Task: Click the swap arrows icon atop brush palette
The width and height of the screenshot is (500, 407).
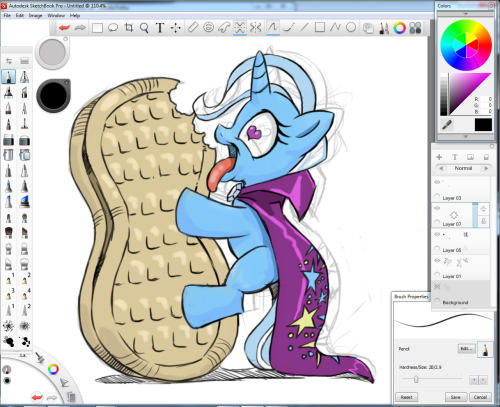Action: pyautogui.click(x=9, y=61)
